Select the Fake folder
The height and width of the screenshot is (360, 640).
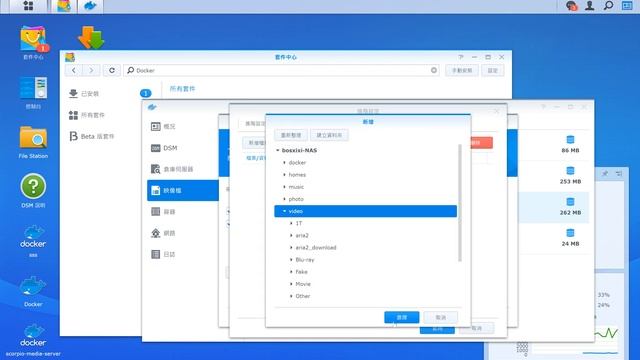pyautogui.click(x=301, y=272)
